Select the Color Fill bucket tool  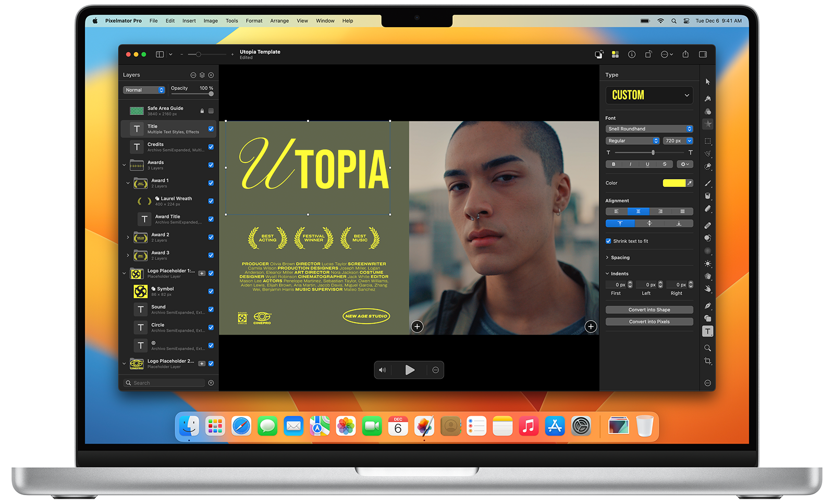point(707,196)
